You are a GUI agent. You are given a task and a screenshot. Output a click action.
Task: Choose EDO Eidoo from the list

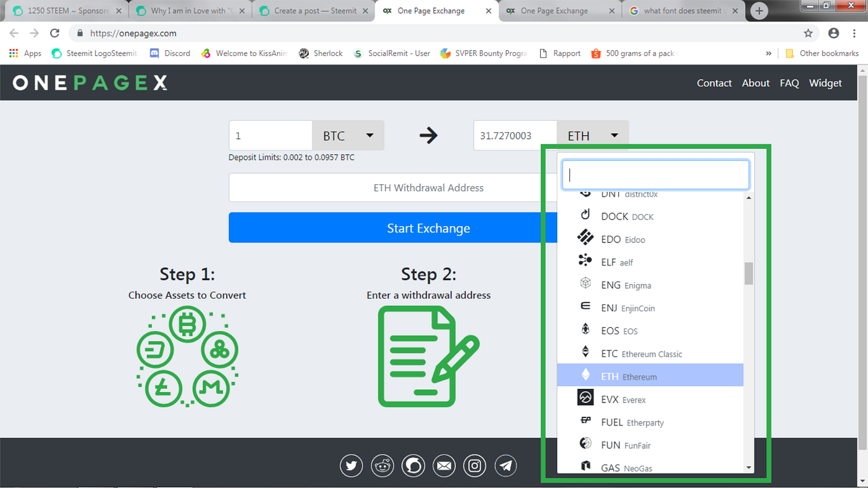pyautogui.click(x=650, y=239)
